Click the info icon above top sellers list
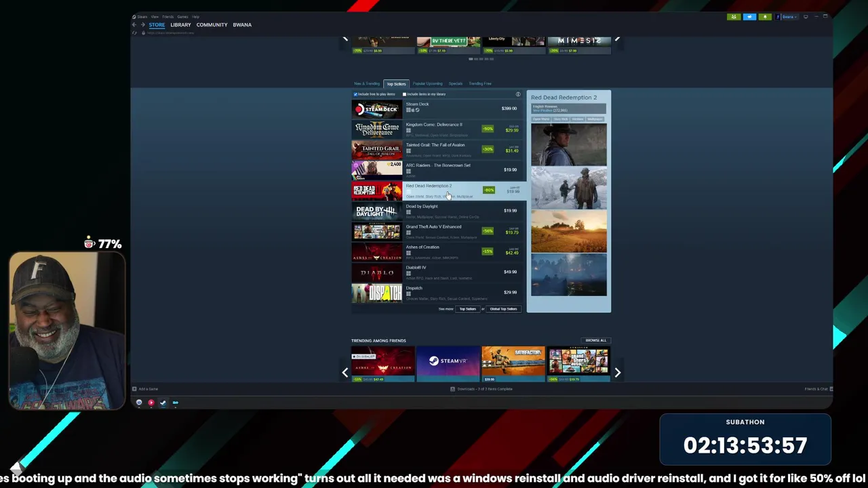The height and width of the screenshot is (488, 868). click(518, 94)
